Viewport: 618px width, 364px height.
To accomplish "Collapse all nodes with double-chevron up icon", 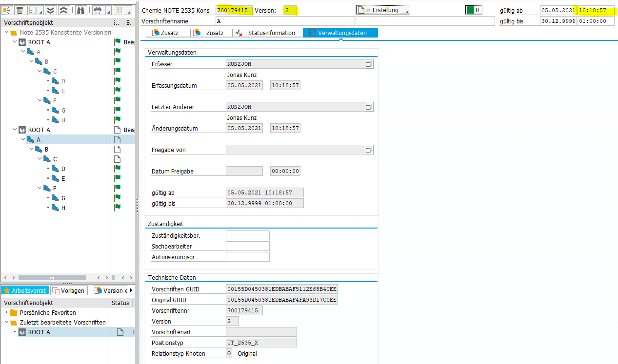I will (63, 10).
